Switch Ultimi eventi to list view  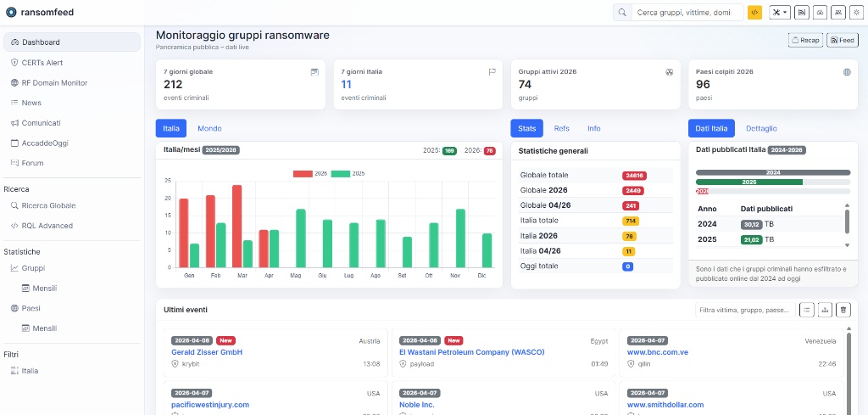click(x=807, y=311)
